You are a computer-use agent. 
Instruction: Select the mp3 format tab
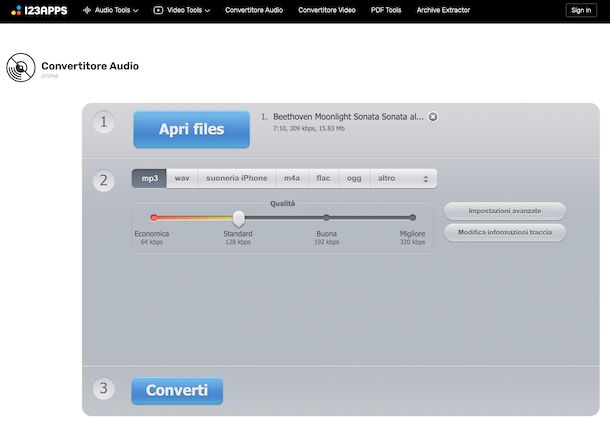tap(149, 179)
